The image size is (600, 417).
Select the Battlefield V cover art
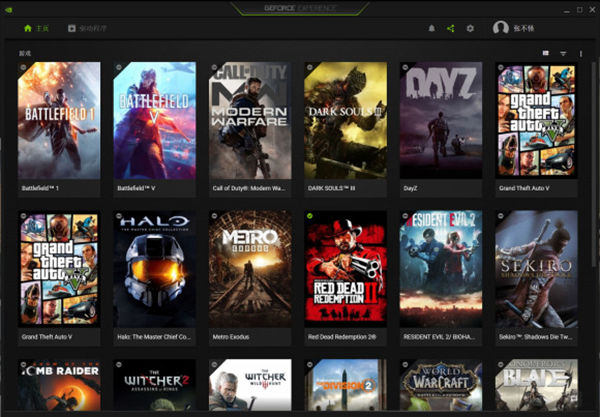click(x=155, y=121)
